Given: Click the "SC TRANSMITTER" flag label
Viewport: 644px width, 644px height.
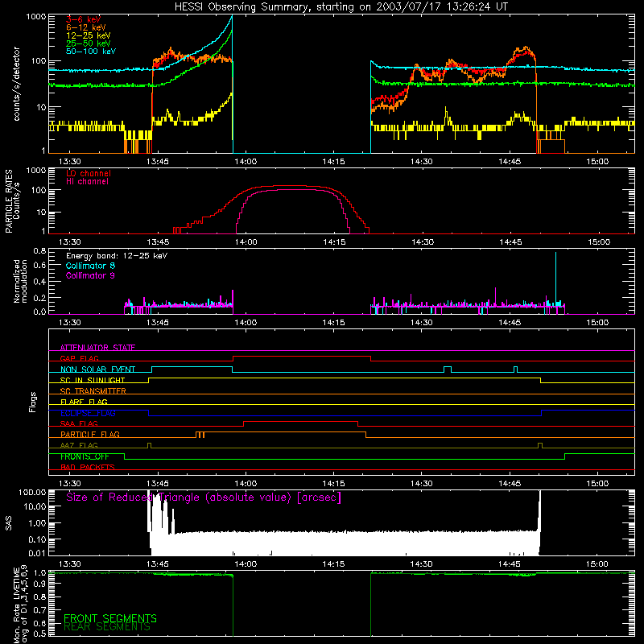Looking at the screenshot, I should tap(93, 391).
